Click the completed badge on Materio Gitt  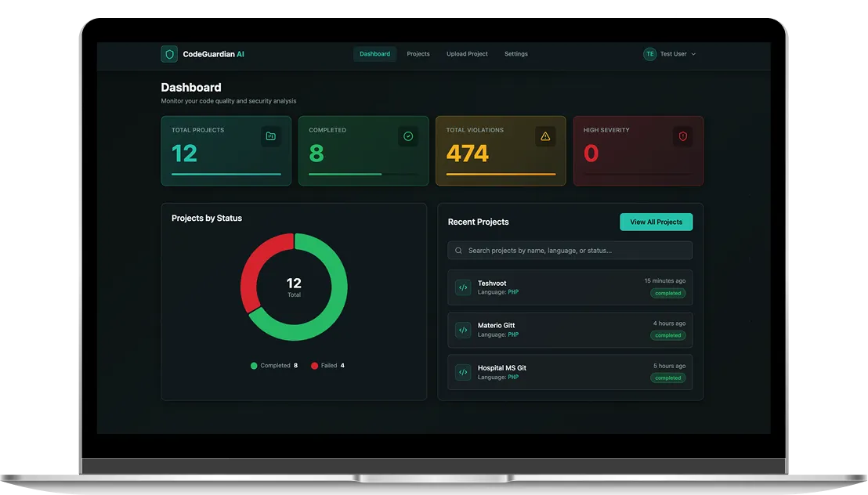667,335
